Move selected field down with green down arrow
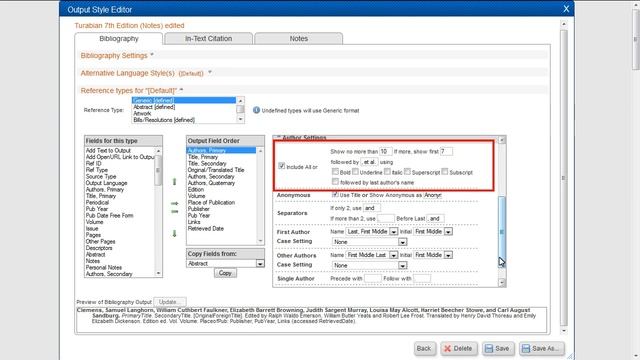This screenshot has width=640, height=360. (174, 233)
